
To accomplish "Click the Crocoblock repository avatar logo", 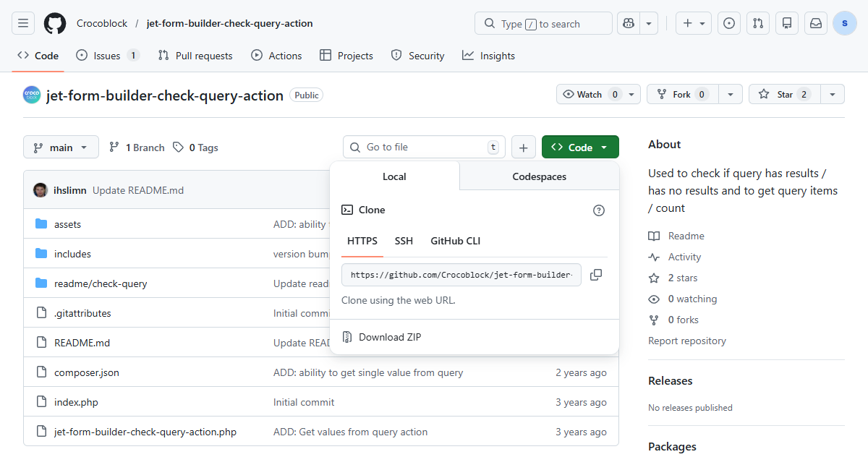I will click(x=32, y=95).
